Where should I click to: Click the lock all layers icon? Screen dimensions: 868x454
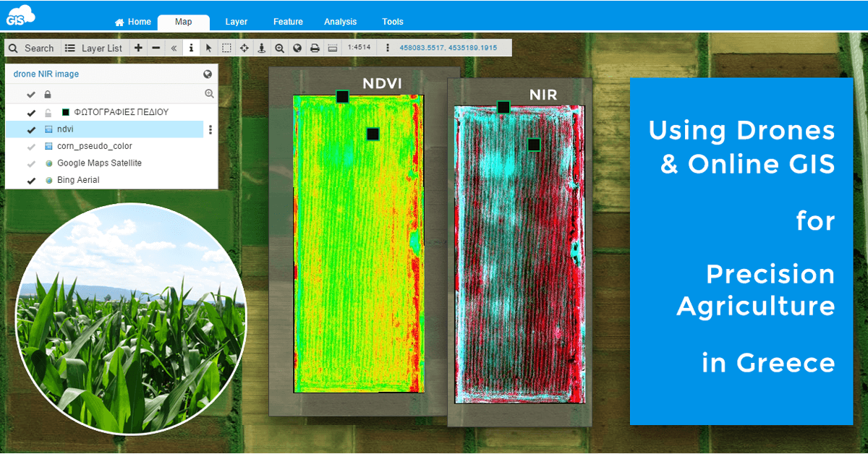pos(48,95)
